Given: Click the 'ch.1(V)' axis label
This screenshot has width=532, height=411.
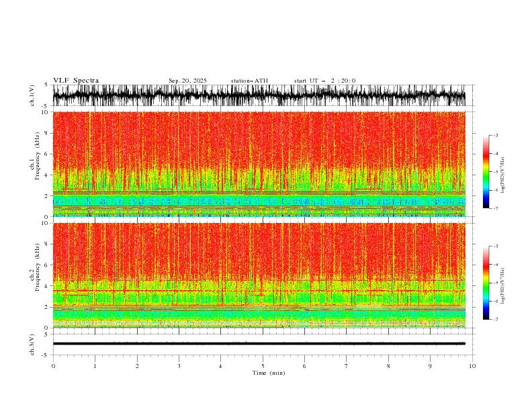Looking at the screenshot, I should [32, 95].
